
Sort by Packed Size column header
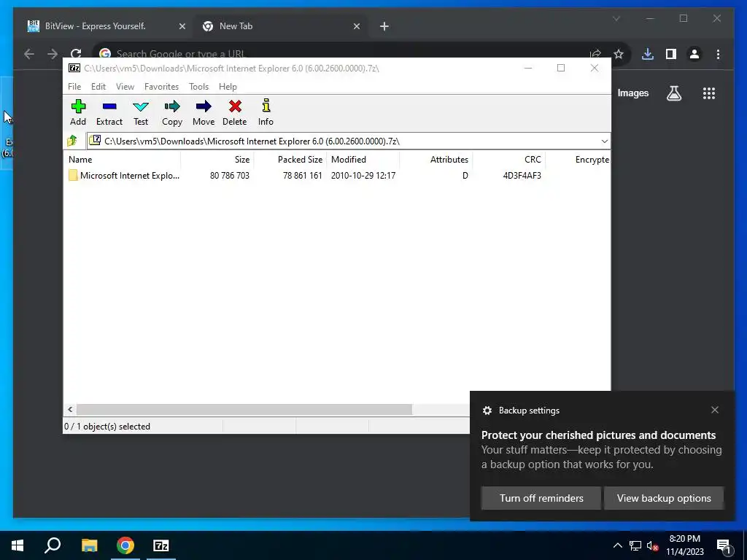[x=290, y=160]
